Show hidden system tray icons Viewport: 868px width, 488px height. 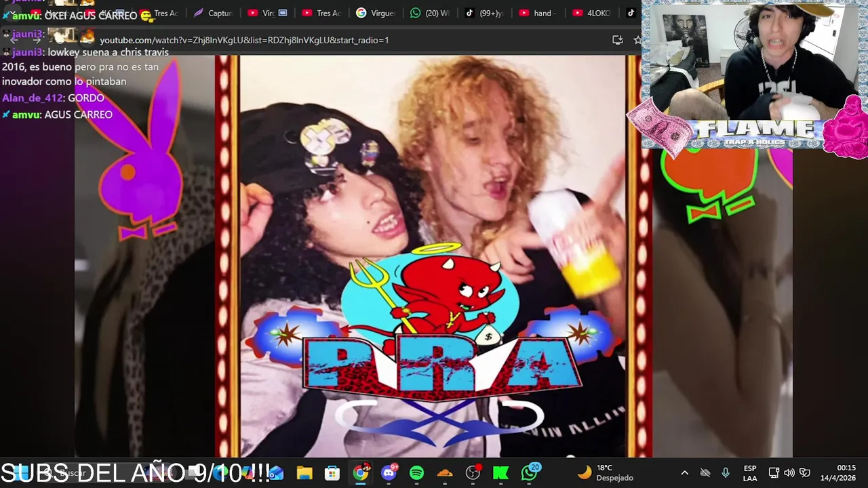pos(684,472)
